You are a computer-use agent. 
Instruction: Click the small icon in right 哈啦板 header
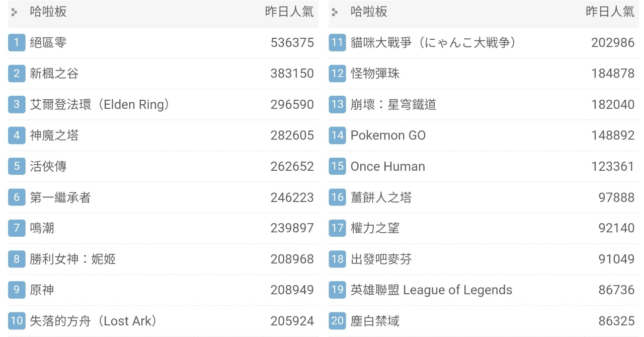[335, 12]
